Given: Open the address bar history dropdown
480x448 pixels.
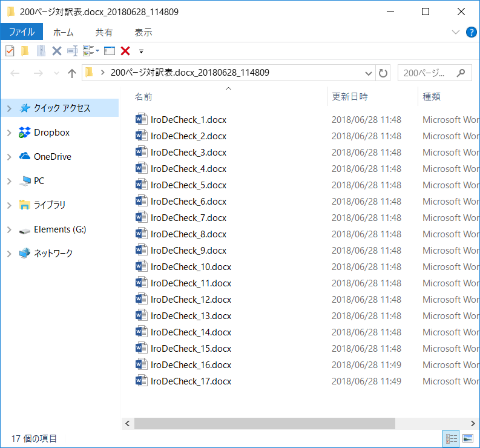Looking at the screenshot, I should [368, 73].
